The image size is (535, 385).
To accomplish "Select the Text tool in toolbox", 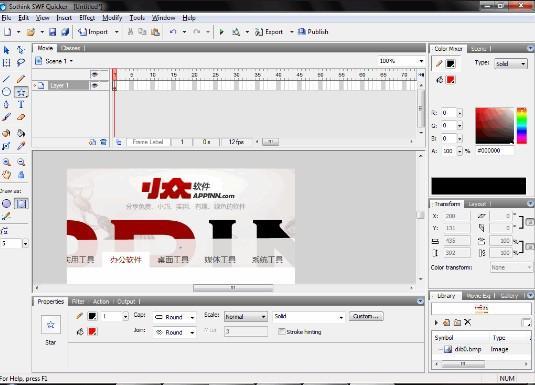I will point(21,104).
